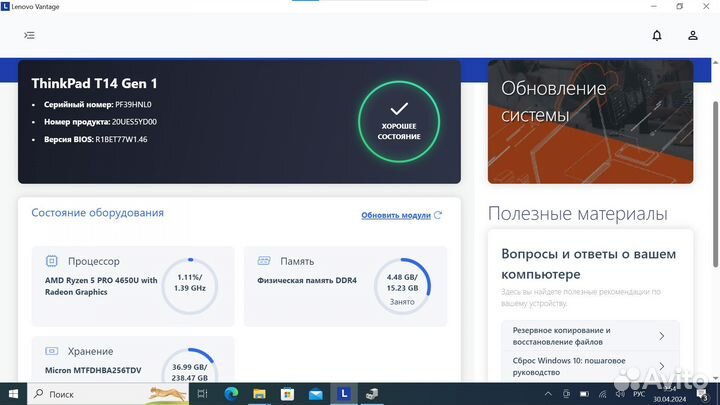The image size is (720, 405).
Task: Launch Microsoft Edge from the taskbar
Action: 231,394
